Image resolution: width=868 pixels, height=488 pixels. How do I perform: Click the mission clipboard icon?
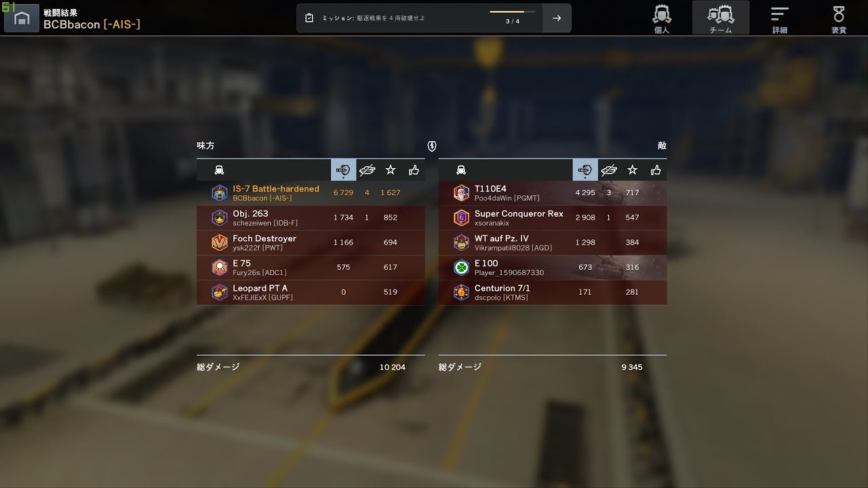click(x=309, y=18)
